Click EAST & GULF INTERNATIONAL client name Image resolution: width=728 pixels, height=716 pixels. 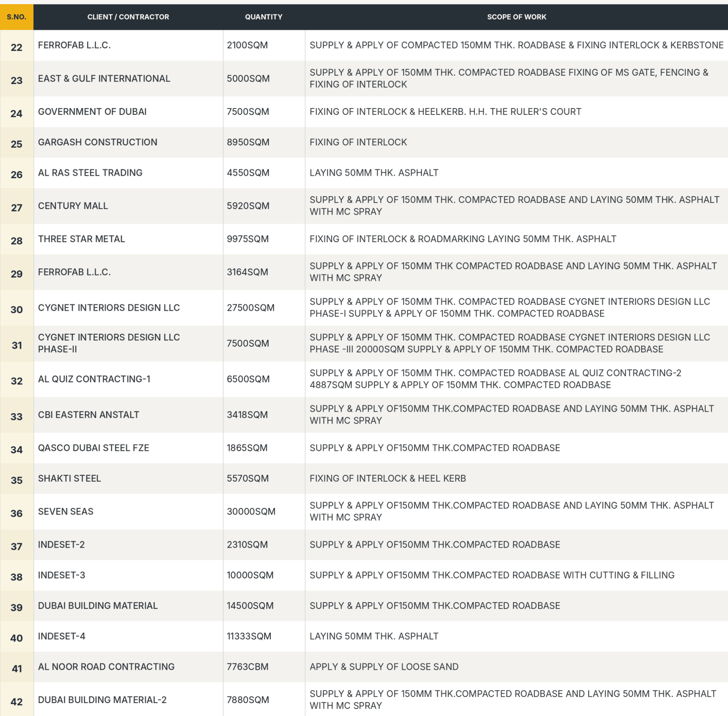(x=104, y=78)
